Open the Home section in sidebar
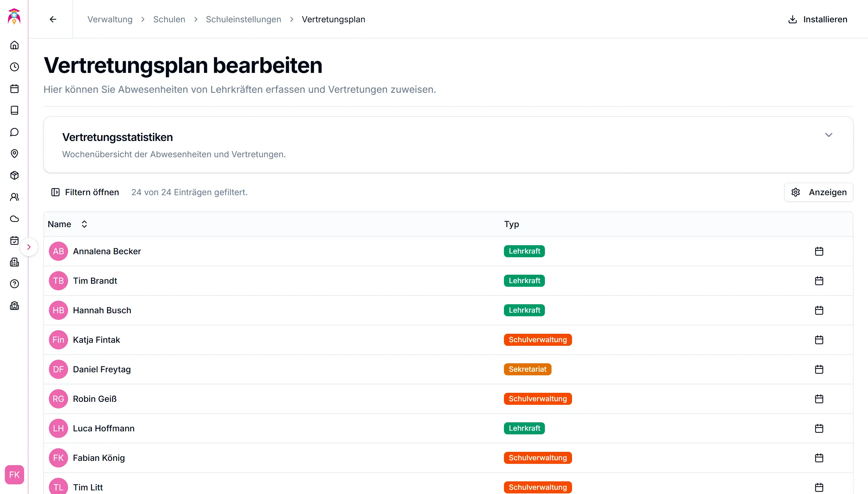This screenshot has width=868, height=494. point(14,45)
